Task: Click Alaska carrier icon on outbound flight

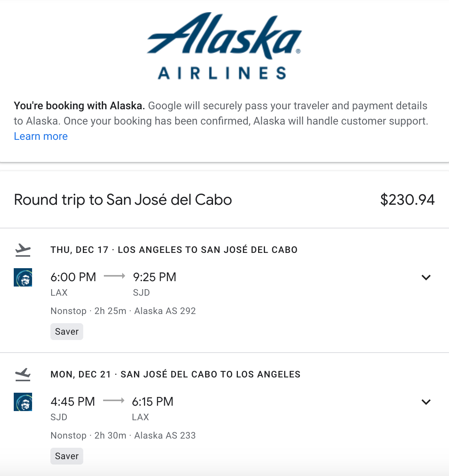Action: pyautogui.click(x=23, y=277)
